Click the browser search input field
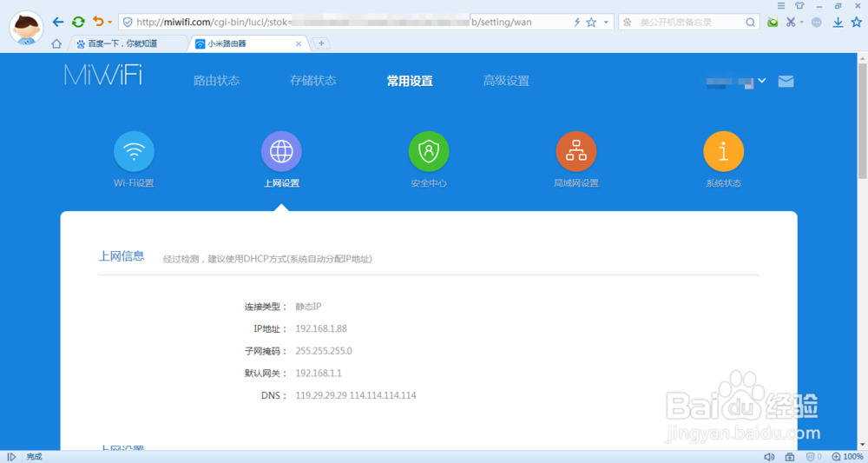 coord(689,23)
